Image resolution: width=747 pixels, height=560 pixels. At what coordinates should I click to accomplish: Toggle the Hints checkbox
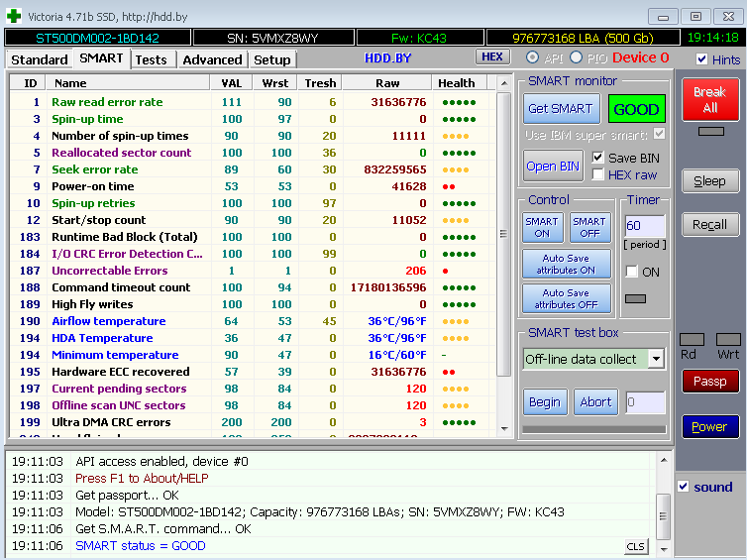pos(701,59)
